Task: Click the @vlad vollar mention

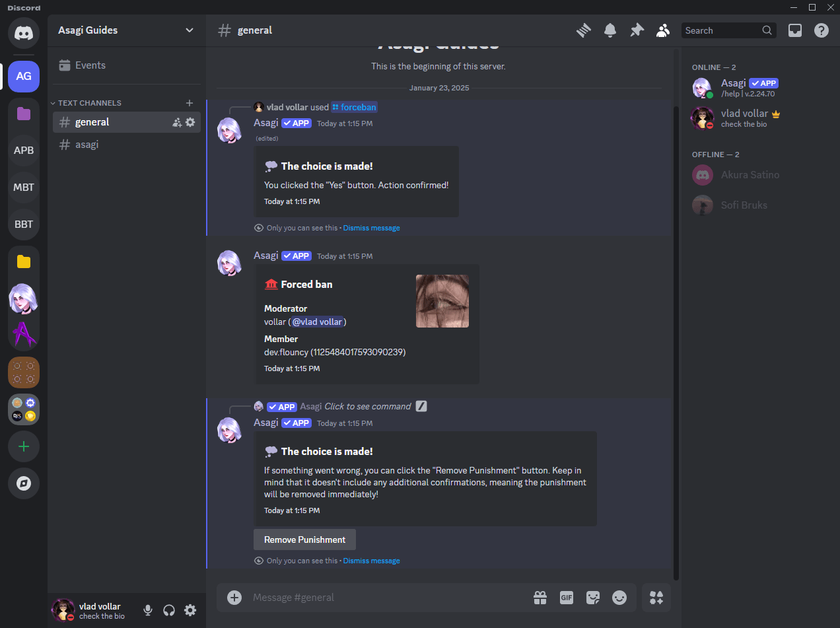Action: tap(317, 322)
